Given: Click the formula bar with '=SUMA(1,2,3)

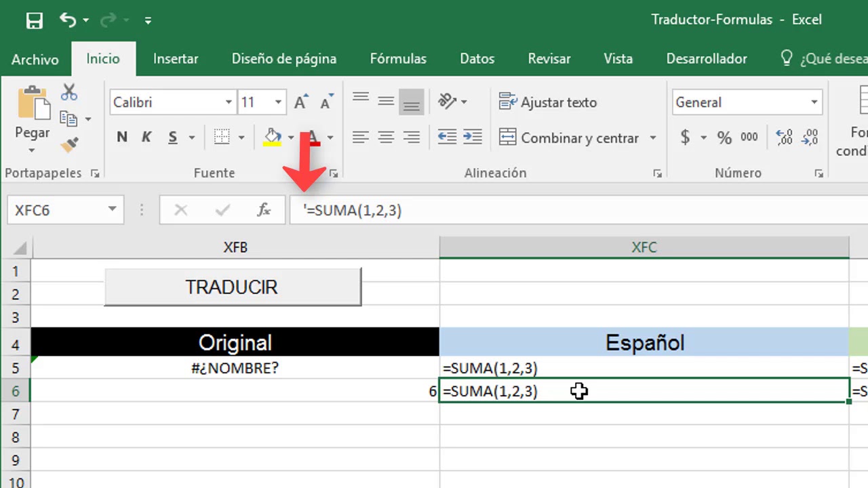Looking at the screenshot, I should [x=580, y=210].
